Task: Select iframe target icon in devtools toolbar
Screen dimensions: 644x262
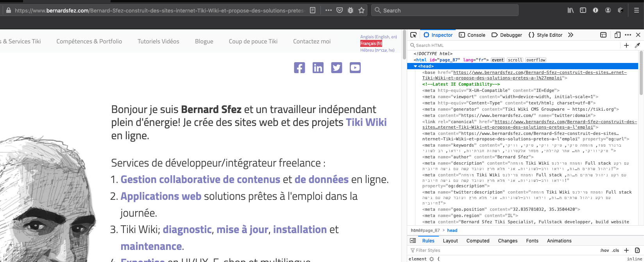Action: (603, 35)
